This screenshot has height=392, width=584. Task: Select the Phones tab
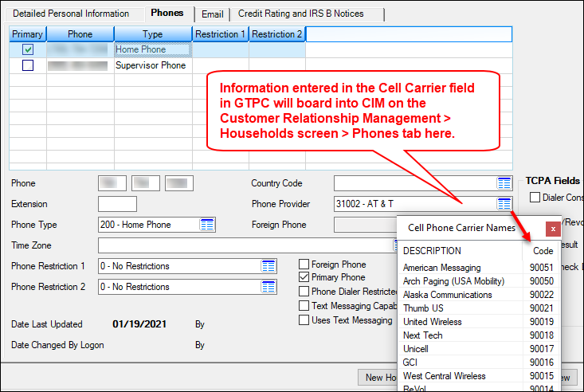click(167, 13)
